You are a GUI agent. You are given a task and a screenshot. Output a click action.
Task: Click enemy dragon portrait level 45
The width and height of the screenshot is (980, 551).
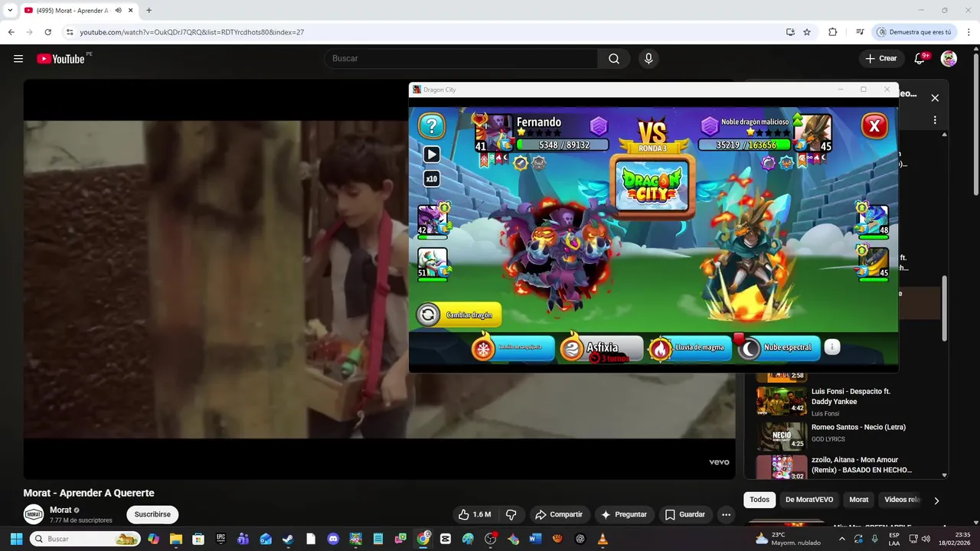point(813,132)
